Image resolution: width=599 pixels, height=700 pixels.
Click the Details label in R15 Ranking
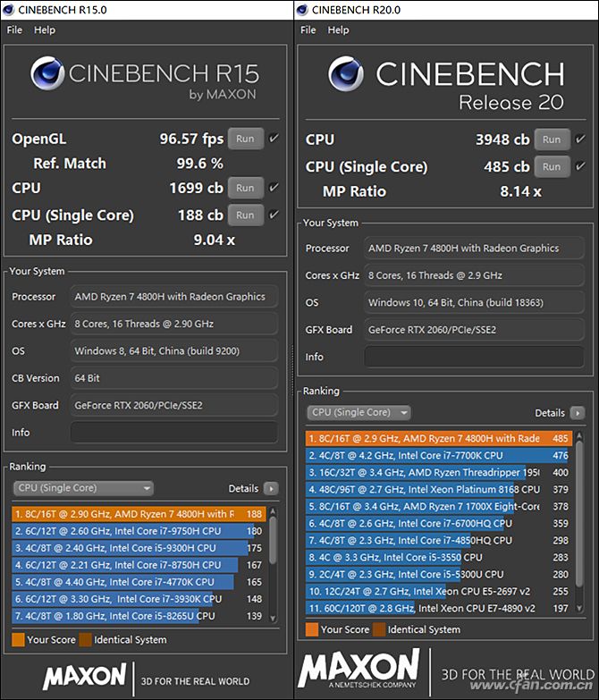click(x=243, y=488)
